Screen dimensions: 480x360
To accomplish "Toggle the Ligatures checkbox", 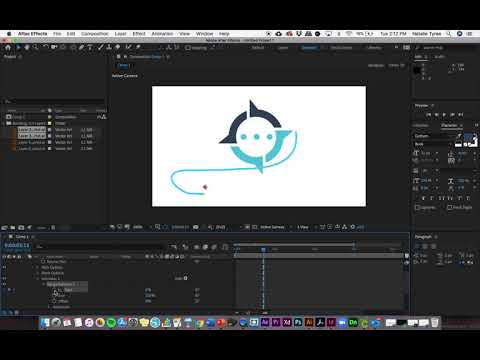I will [x=417, y=208].
